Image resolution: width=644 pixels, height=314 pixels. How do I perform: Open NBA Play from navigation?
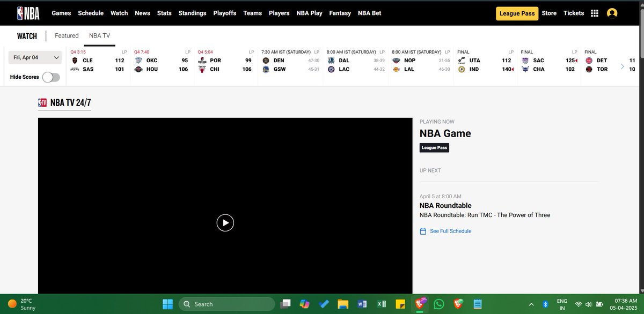309,13
